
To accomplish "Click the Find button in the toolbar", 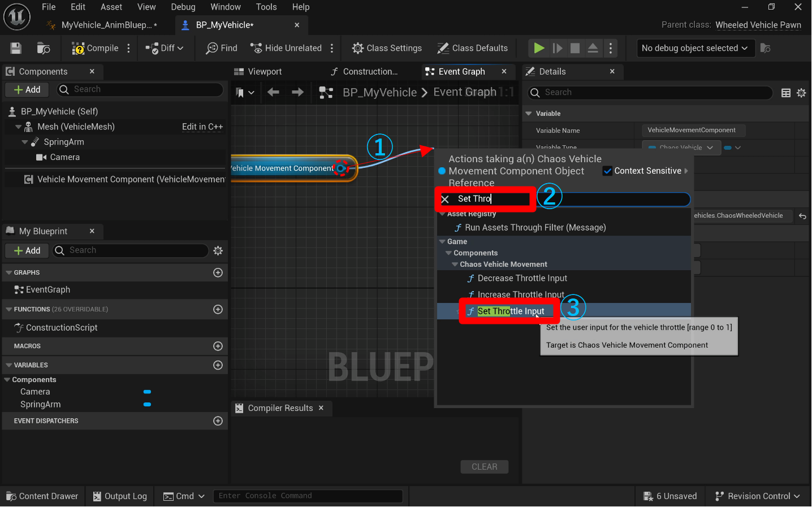I will coord(222,48).
